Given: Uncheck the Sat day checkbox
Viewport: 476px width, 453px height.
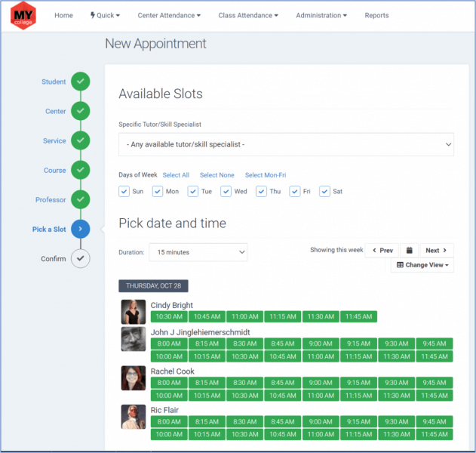Looking at the screenshot, I should [x=324, y=192].
